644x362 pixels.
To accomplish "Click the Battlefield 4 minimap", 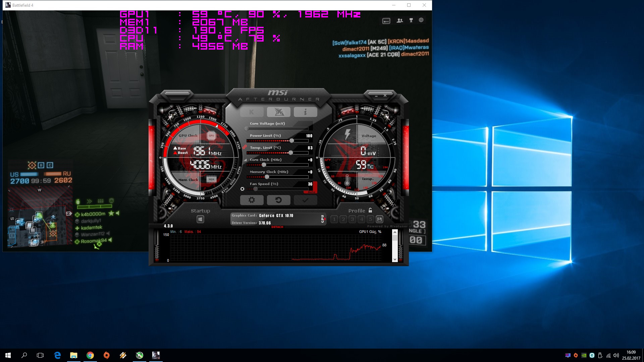I will pos(40,217).
